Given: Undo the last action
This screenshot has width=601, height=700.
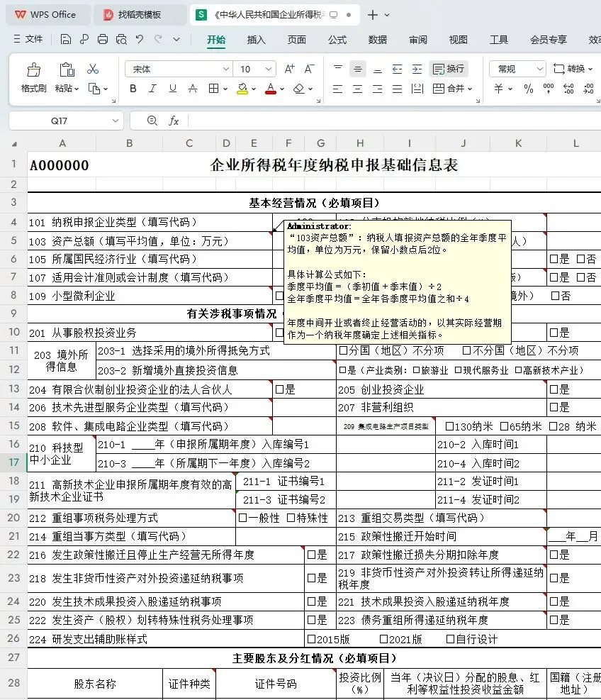Looking at the screenshot, I should point(140,39).
